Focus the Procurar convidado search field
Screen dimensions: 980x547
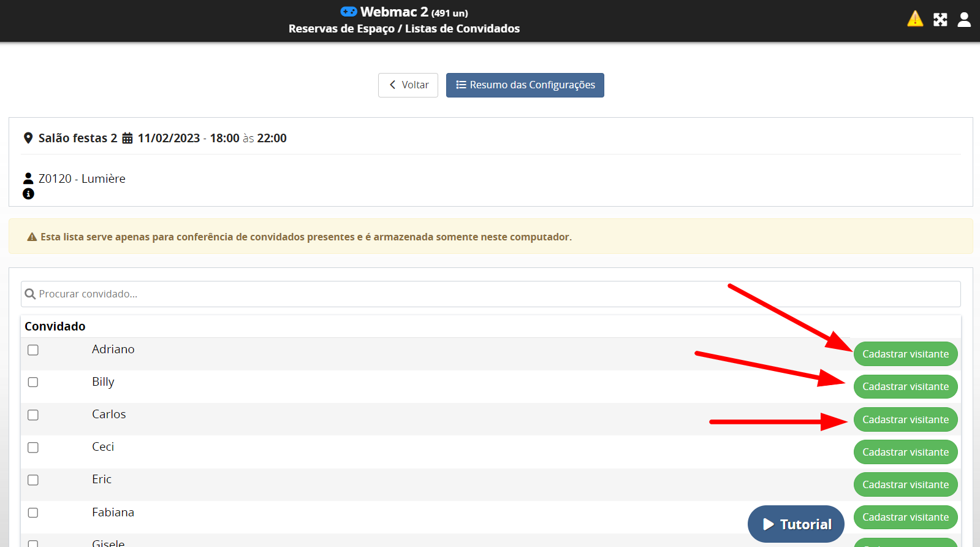490,294
